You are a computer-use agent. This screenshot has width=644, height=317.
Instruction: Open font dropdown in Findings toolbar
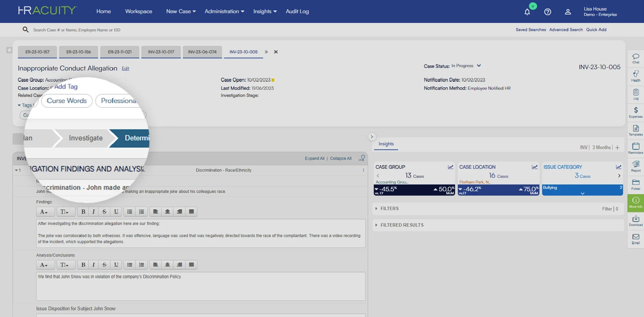(x=45, y=211)
